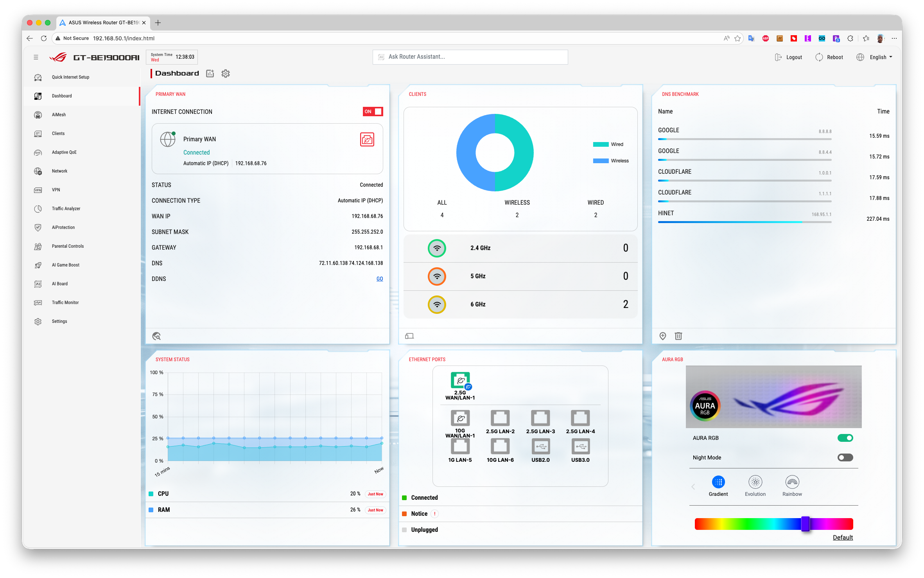Collapse the sidebar with the hamburger menu
924x578 pixels.
(36, 57)
